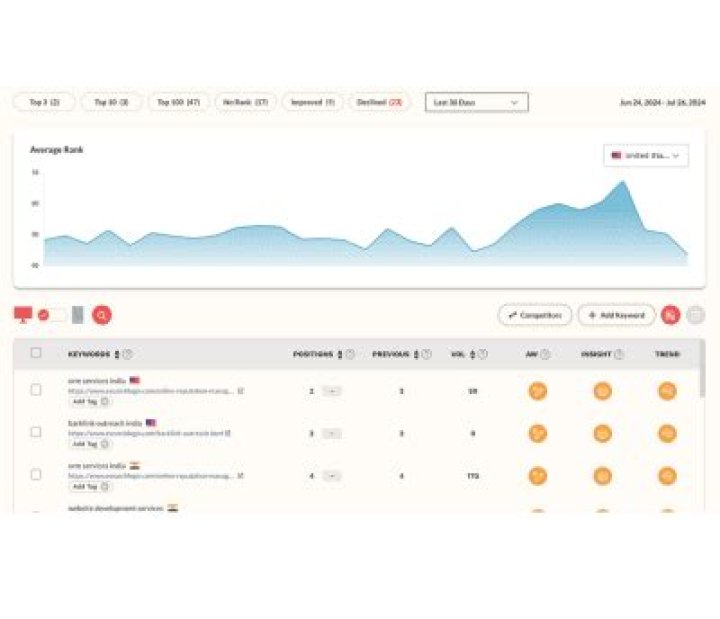
Task: Open the first row's orange Insight icon
Action: (x=602, y=391)
